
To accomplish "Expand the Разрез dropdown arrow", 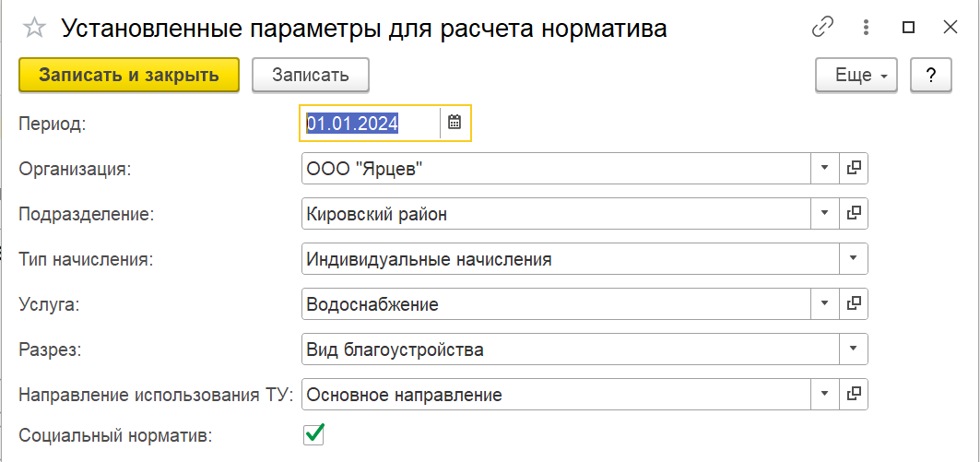I will tap(853, 349).
